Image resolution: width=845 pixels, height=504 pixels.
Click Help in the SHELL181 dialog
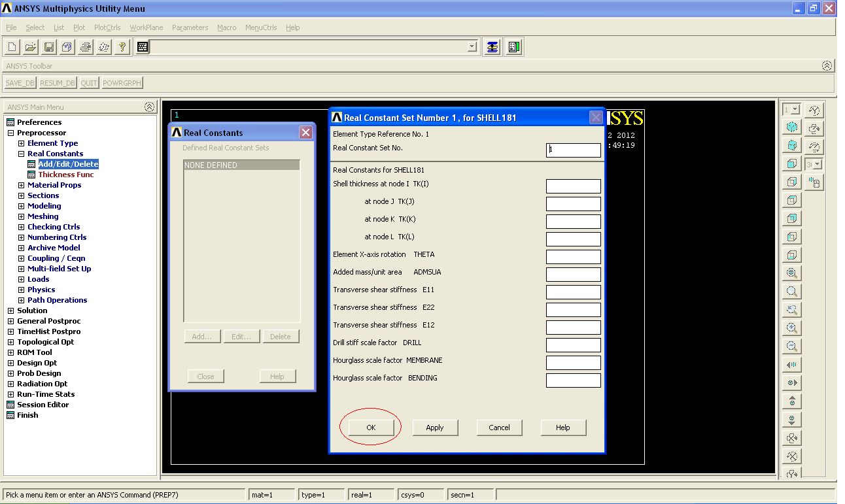(x=563, y=428)
